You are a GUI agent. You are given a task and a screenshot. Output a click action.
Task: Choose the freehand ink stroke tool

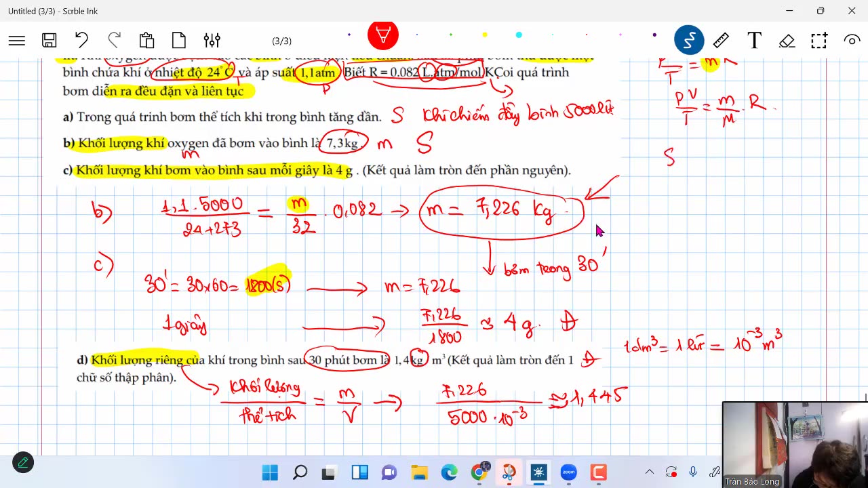coord(689,41)
